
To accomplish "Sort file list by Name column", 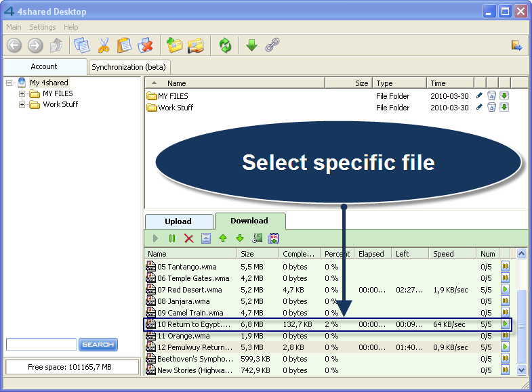I will tap(234, 83).
